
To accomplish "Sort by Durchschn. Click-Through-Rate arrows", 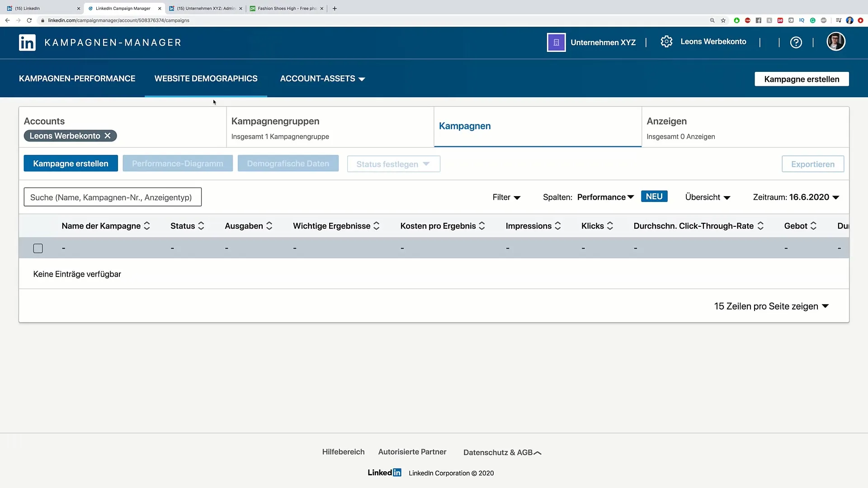I will [x=760, y=226].
